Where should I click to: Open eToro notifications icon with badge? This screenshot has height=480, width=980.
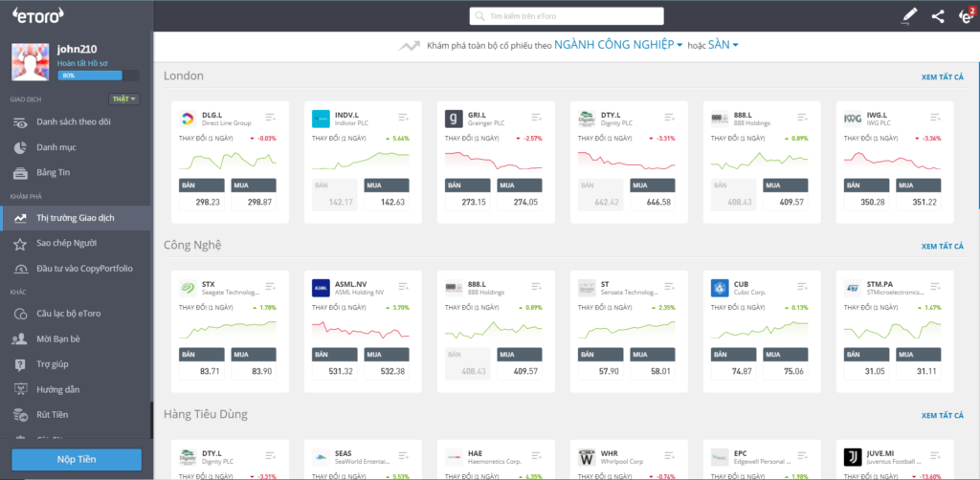(967, 15)
